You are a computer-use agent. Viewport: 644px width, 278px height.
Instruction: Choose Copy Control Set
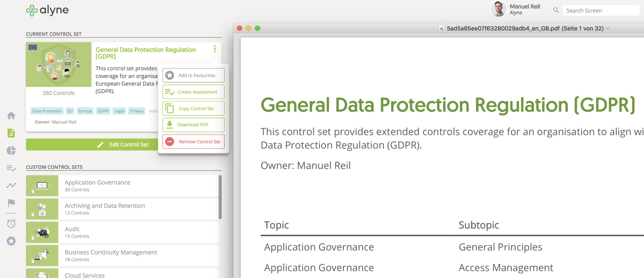click(193, 108)
